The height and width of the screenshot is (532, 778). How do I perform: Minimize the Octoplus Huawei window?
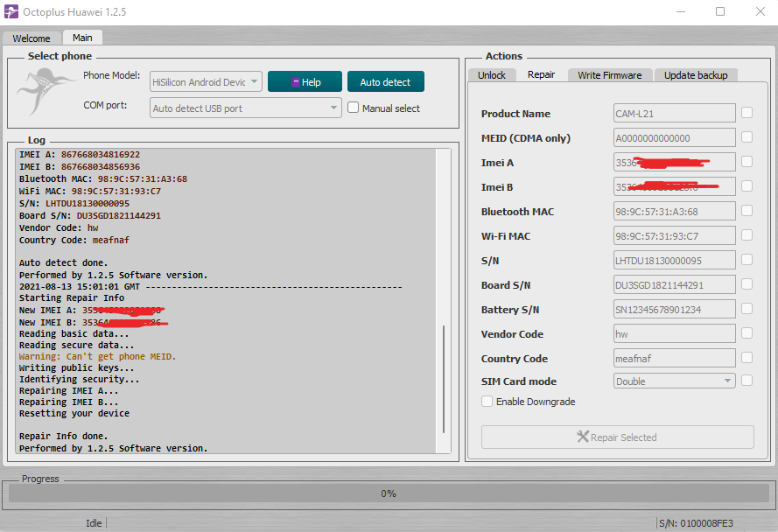point(681,11)
